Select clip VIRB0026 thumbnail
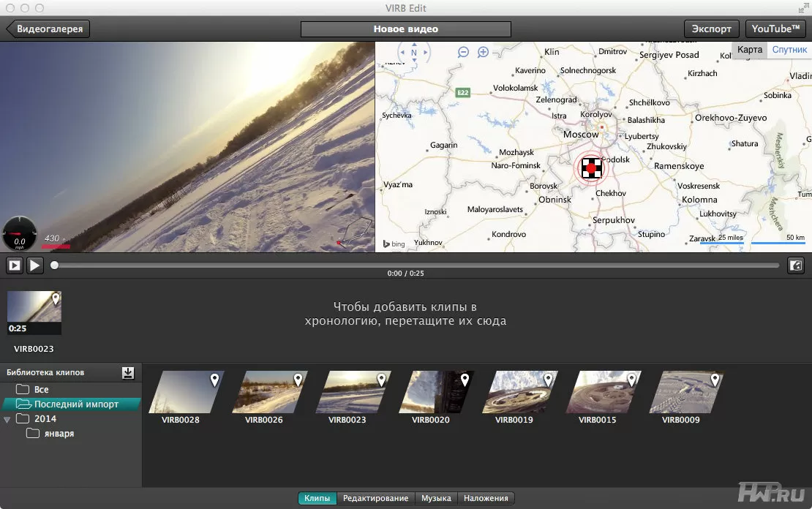The image size is (812, 509). (x=270, y=391)
